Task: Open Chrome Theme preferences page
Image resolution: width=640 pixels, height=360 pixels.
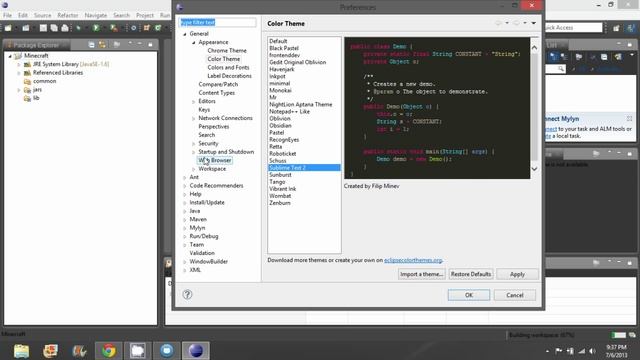Action: 227,51
